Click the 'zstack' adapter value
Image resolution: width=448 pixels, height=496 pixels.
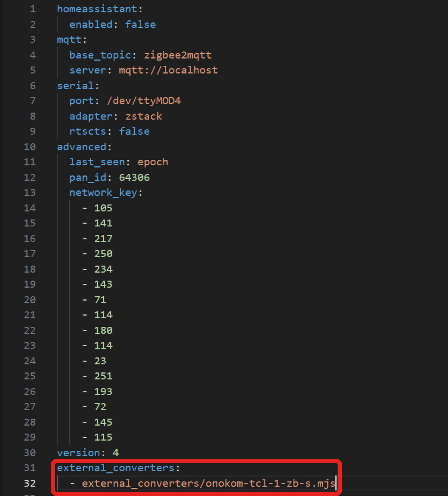click(x=144, y=116)
